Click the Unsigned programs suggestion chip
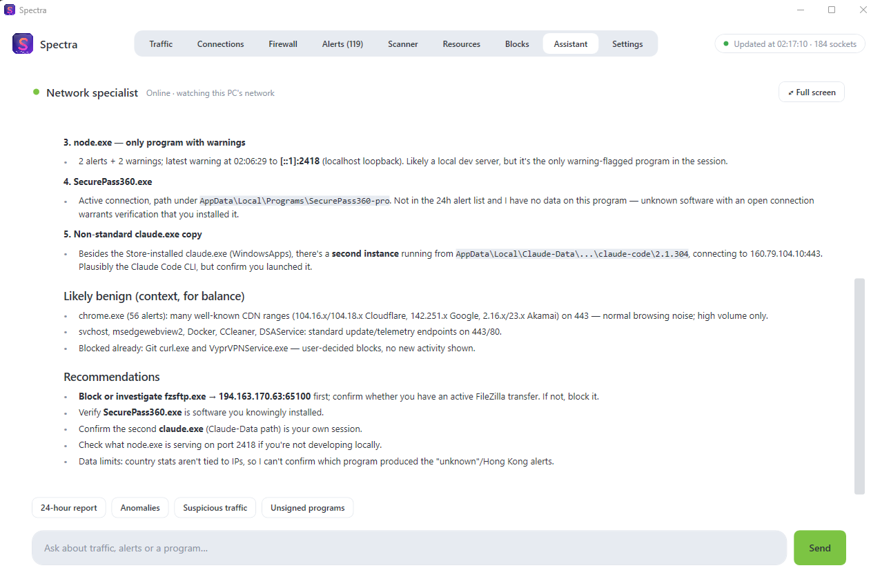 (308, 507)
